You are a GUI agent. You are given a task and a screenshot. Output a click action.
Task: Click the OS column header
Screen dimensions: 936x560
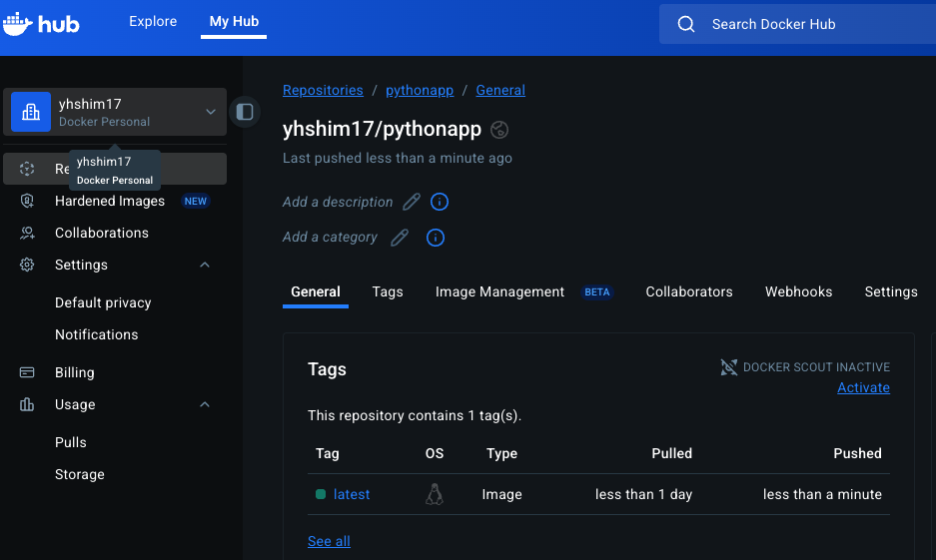[434, 453]
